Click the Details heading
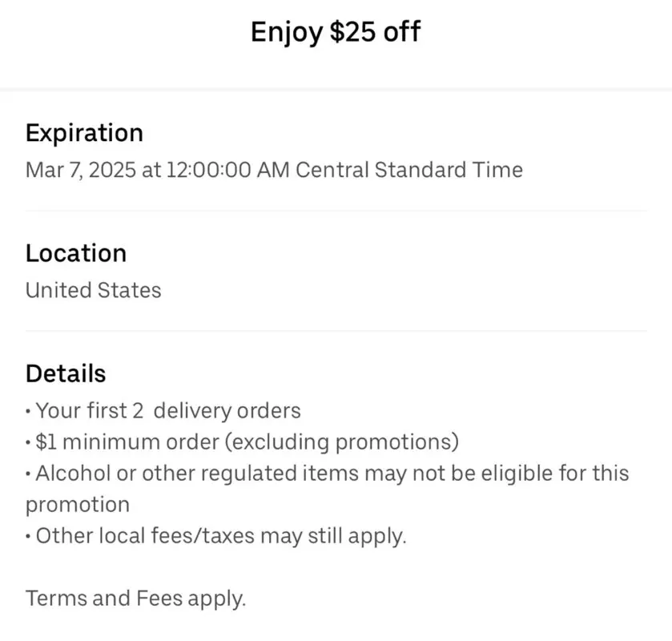 66,373
